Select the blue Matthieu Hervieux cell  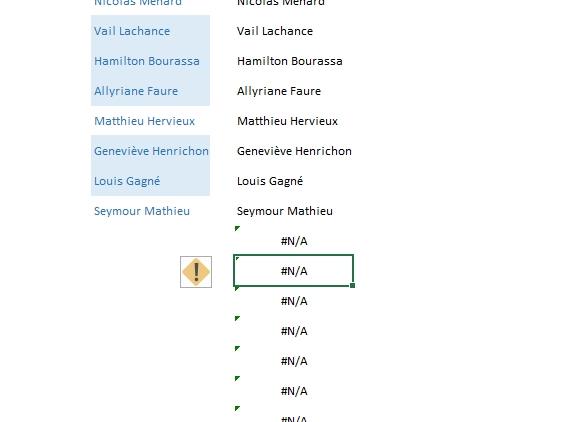[x=150, y=121]
